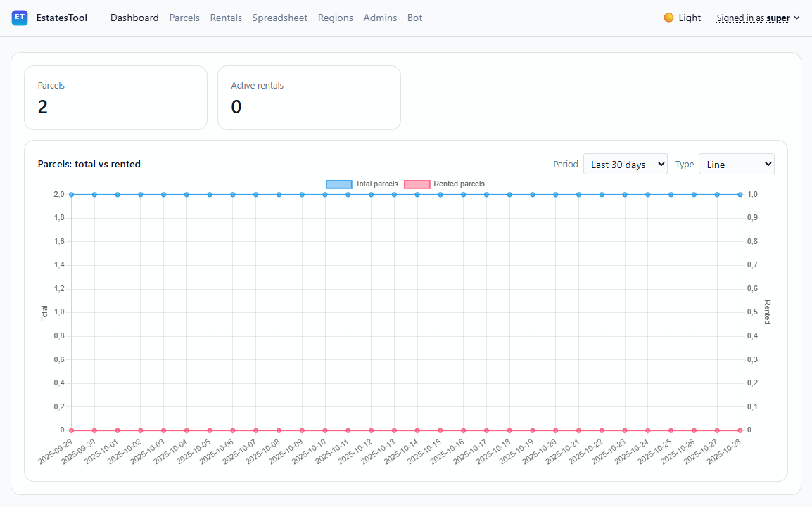The height and width of the screenshot is (507, 812).
Task: Select a blue data point on the line chart
Action: [x=347, y=194]
